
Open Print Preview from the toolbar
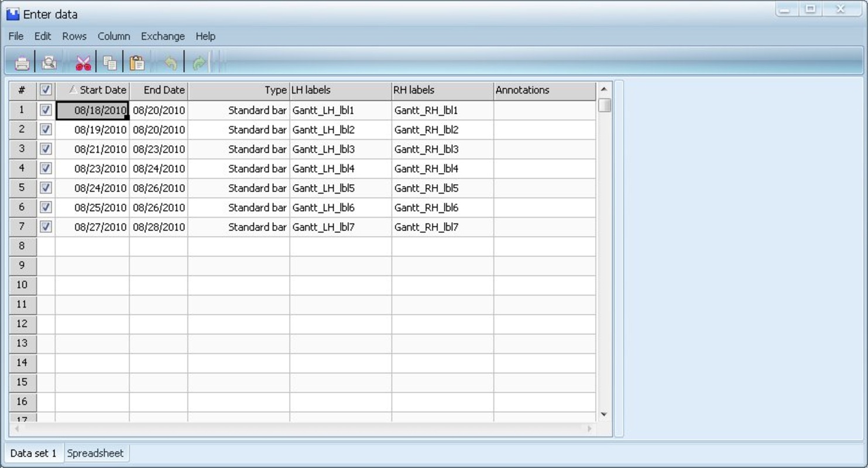click(x=49, y=63)
